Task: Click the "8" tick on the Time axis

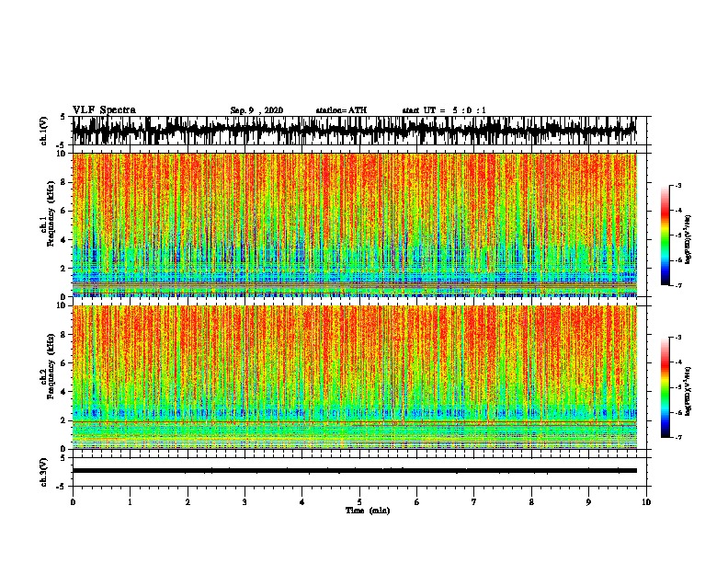Action: [x=531, y=502]
